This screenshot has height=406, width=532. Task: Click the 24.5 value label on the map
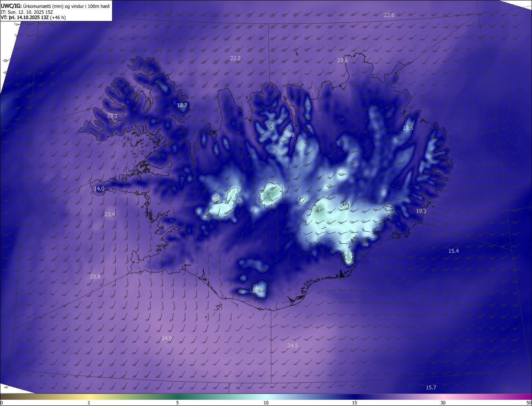pyautogui.click(x=293, y=346)
